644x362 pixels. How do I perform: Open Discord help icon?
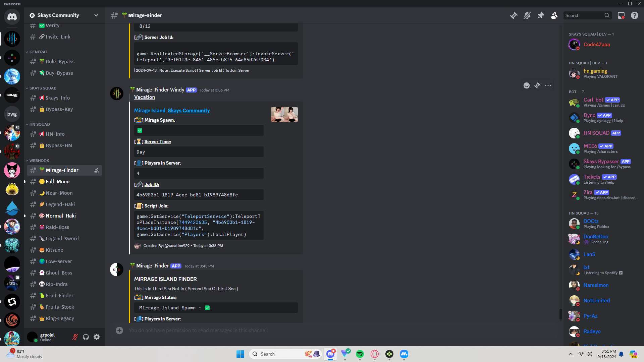(x=635, y=15)
